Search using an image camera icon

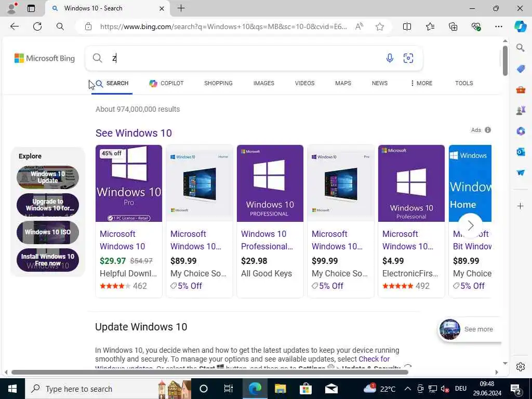[x=408, y=58]
